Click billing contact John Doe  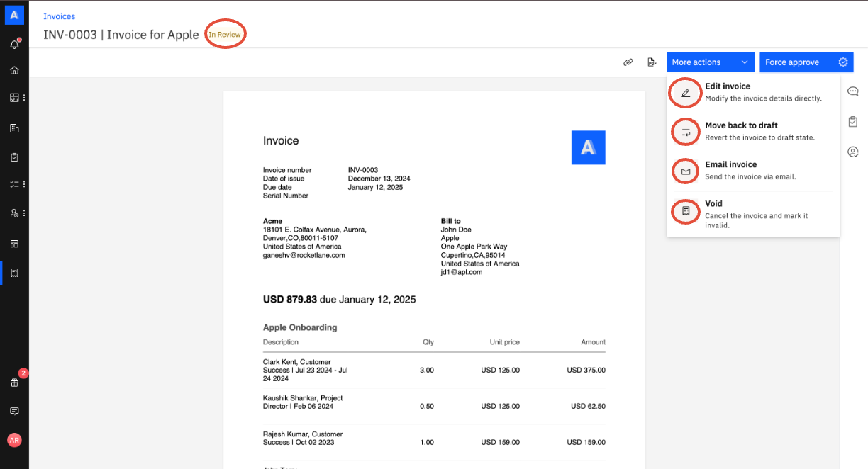457,230
